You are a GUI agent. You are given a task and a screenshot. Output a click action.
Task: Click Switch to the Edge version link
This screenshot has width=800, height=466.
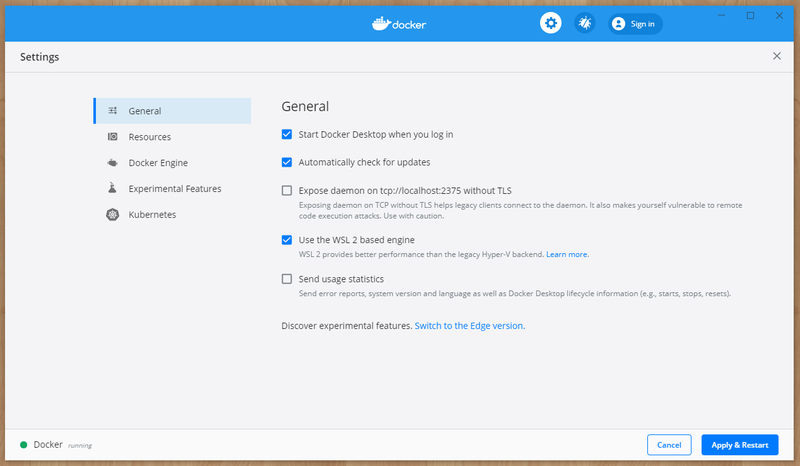pos(470,326)
